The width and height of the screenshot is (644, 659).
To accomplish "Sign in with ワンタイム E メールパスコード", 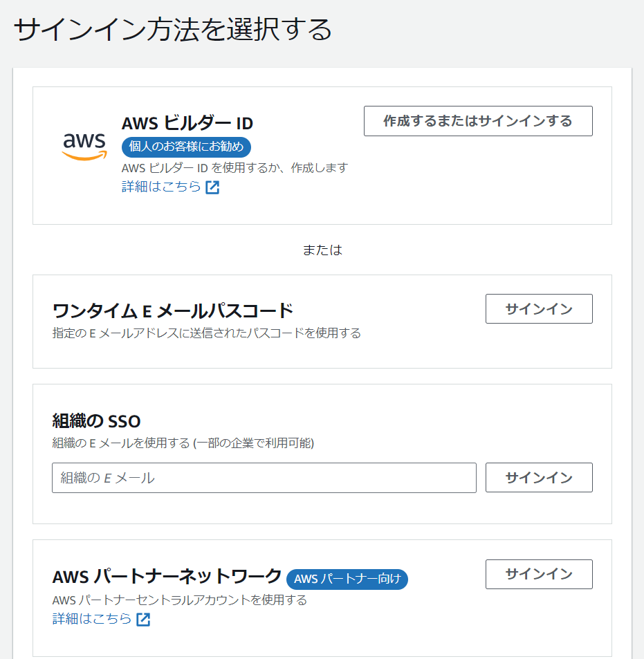I will click(x=538, y=308).
